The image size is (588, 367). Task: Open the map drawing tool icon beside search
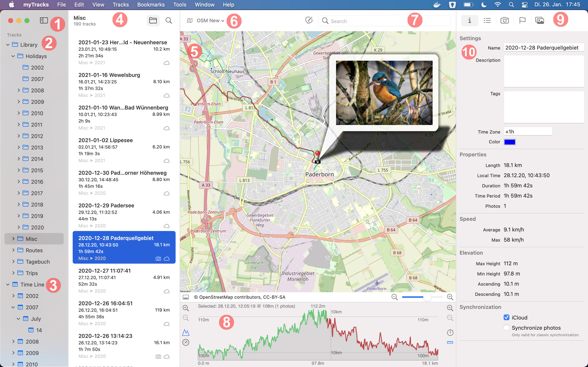click(309, 20)
